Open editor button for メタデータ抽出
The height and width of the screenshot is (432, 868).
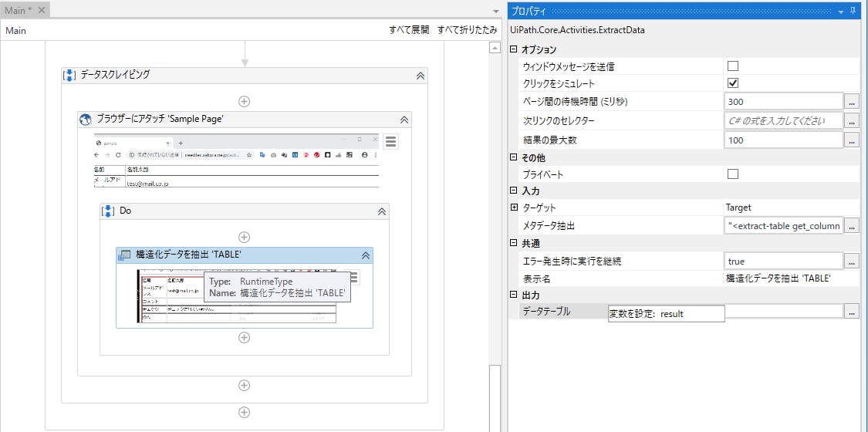pos(852,225)
